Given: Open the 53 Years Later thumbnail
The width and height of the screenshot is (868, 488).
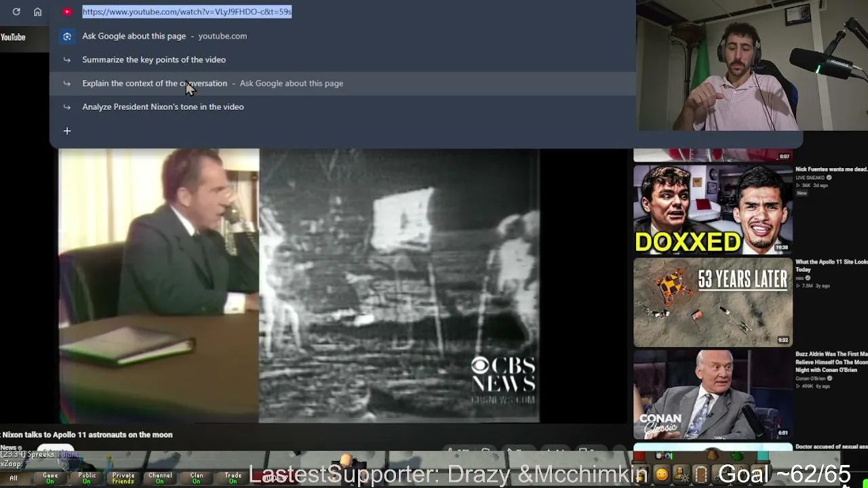Looking at the screenshot, I should click(x=713, y=302).
